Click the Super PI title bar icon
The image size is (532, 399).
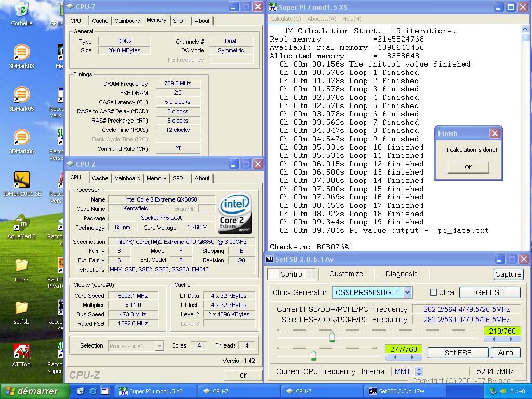pos(272,7)
